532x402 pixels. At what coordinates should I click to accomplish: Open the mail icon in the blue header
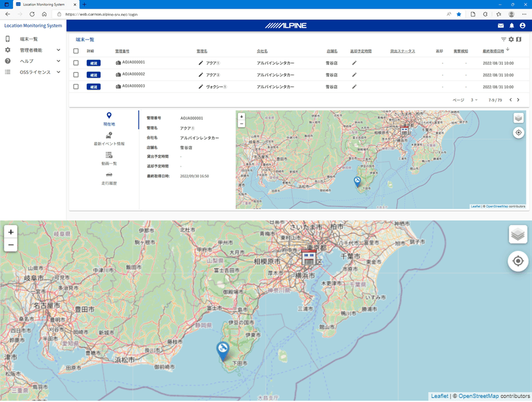coord(501,25)
